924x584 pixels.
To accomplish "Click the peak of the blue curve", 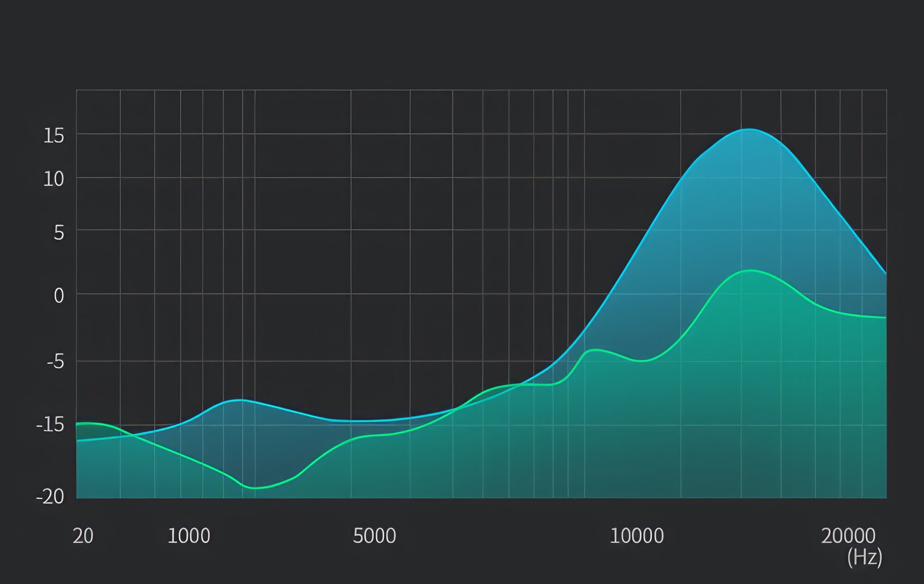I will pyautogui.click(x=749, y=129).
